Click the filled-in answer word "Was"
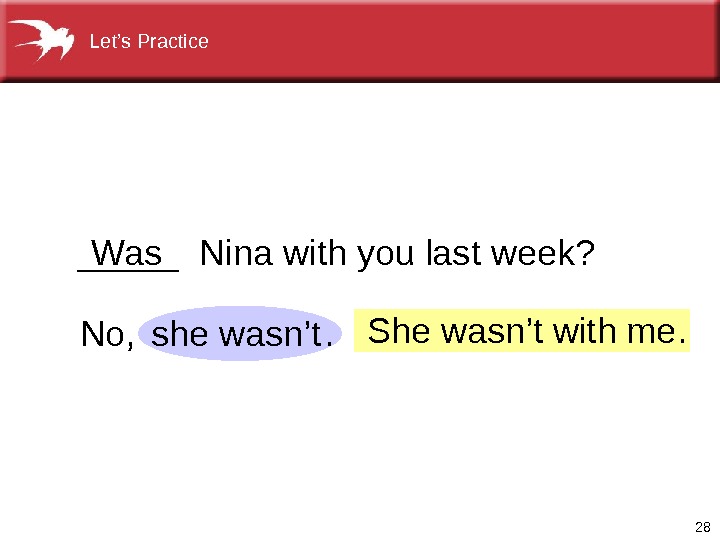The image size is (720, 540). click(x=127, y=251)
